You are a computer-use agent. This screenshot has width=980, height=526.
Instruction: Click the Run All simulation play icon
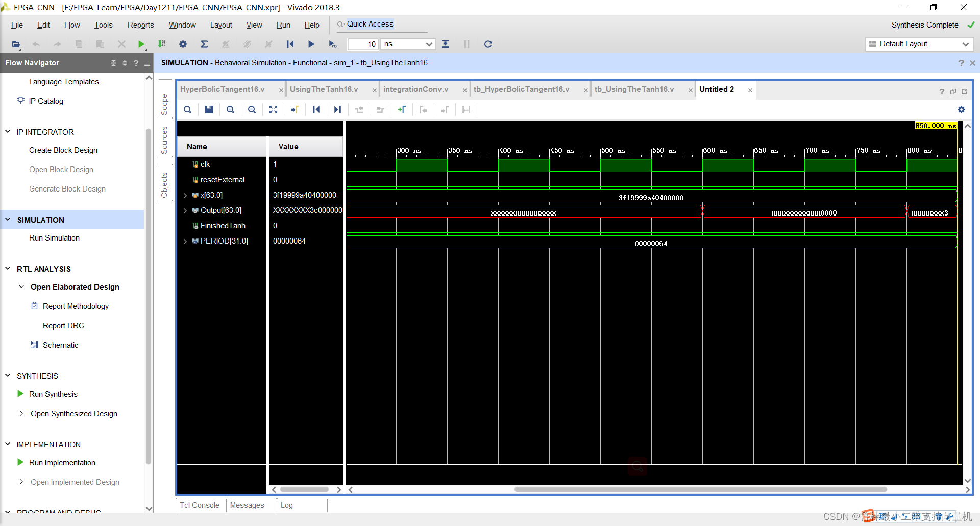311,44
